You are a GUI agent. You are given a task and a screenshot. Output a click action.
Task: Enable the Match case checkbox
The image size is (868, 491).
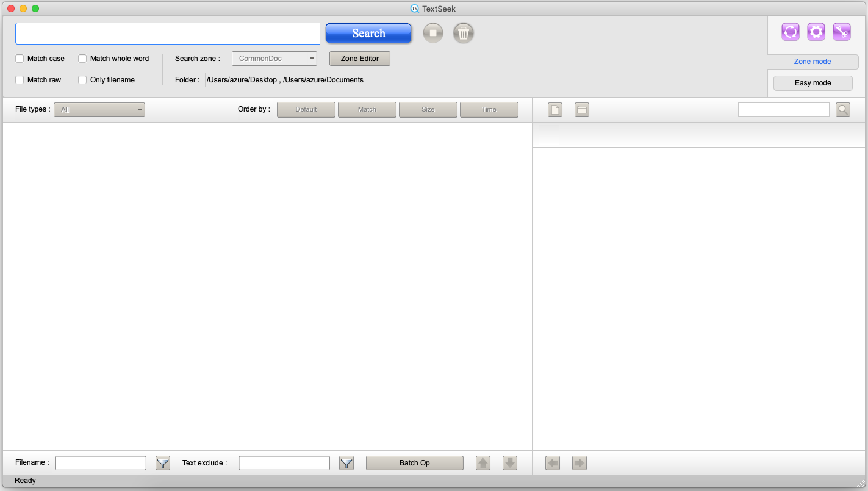20,59
